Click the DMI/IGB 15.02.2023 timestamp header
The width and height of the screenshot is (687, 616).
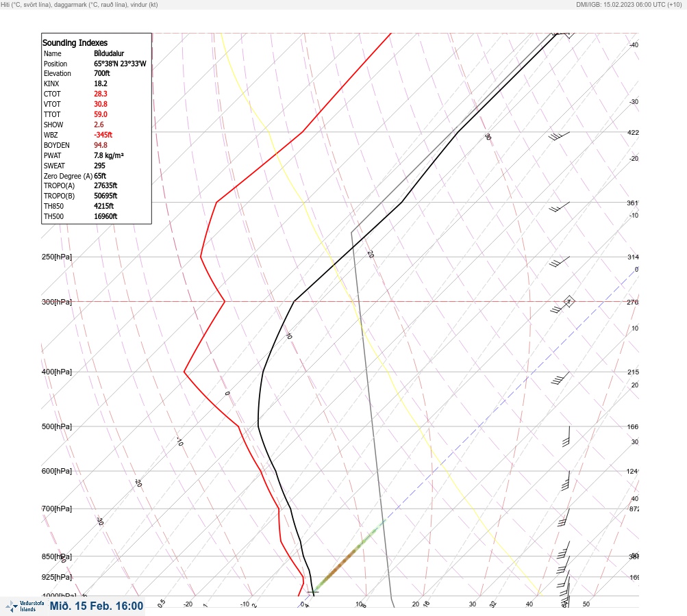pos(629,4)
